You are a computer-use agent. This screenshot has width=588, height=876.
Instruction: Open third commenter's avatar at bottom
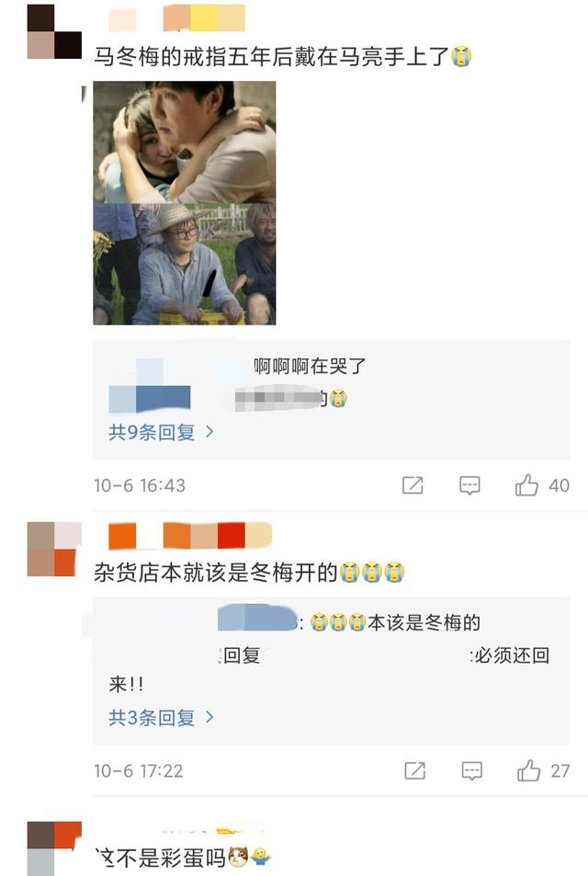point(54,848)
